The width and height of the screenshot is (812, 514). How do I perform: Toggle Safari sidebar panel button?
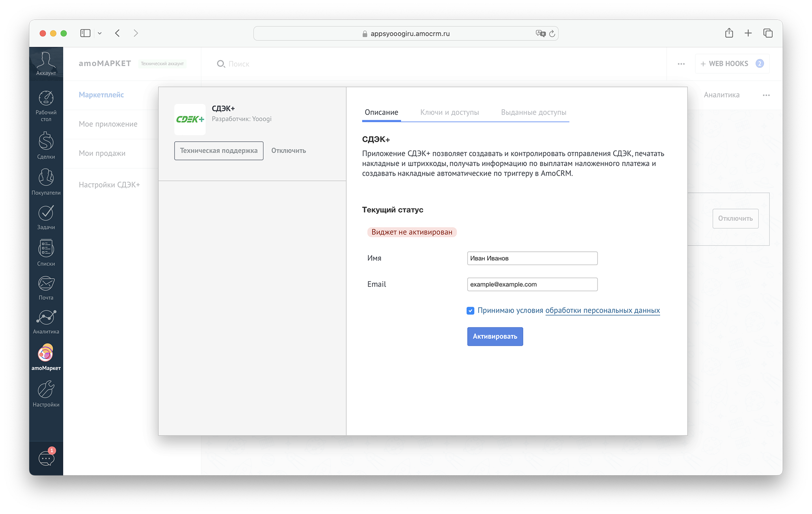coord(85,33)
